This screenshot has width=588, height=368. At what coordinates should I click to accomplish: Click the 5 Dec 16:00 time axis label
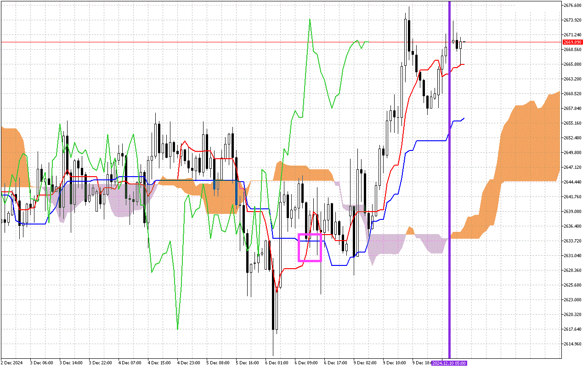point(247,363)
